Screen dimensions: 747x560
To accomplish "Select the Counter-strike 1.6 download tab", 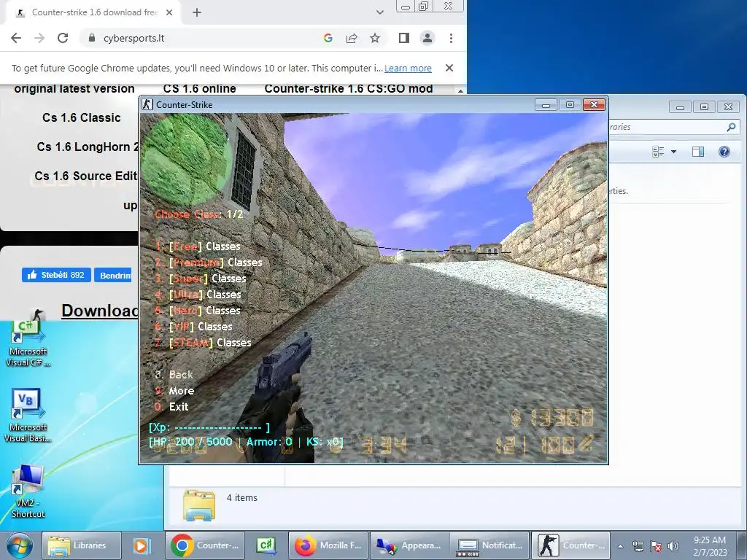I will point(94,12).
